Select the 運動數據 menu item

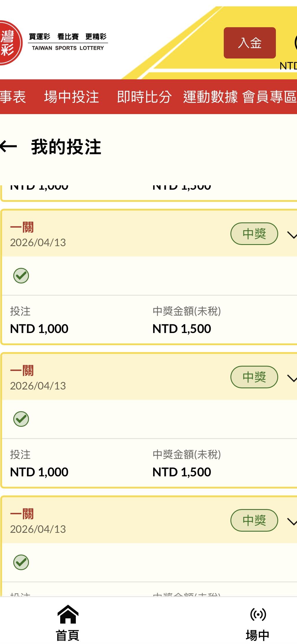(x=210, y=97)
